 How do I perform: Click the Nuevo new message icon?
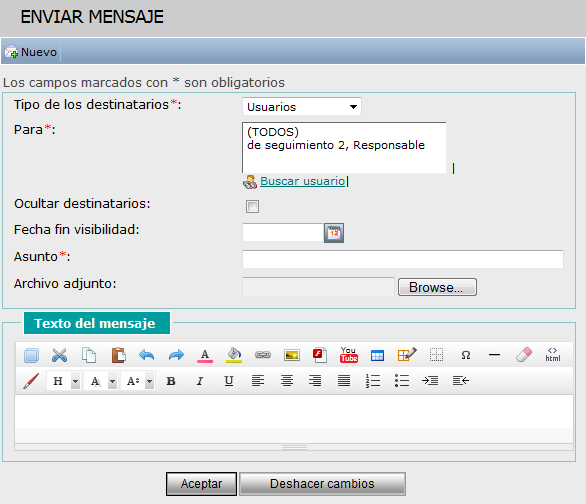pyautogui.click(x=11, y=52)
